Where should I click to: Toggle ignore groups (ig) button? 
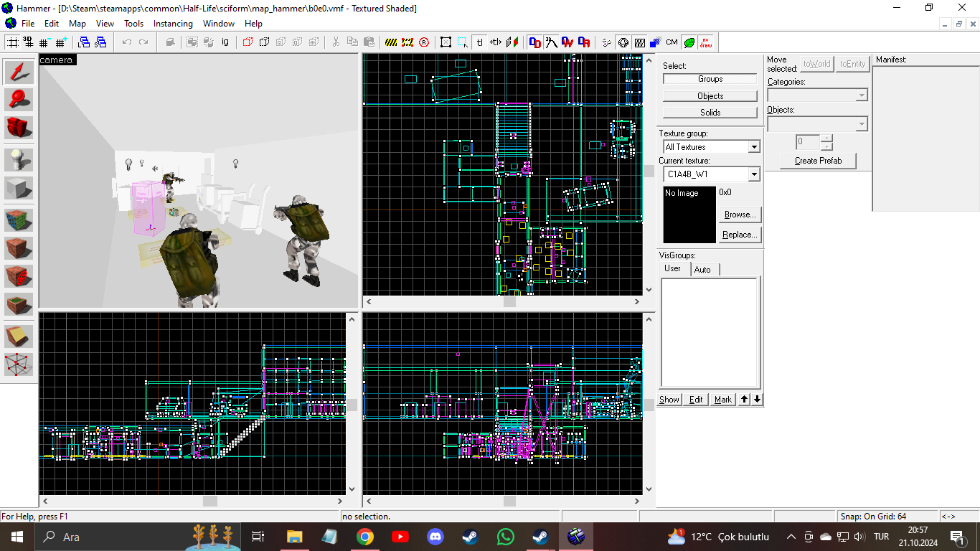(x=225, y=42)
